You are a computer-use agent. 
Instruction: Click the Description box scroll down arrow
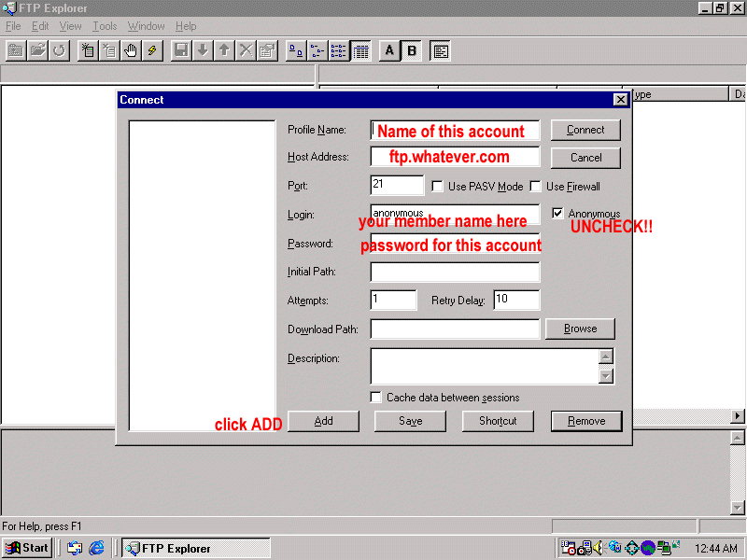point(606,376)
